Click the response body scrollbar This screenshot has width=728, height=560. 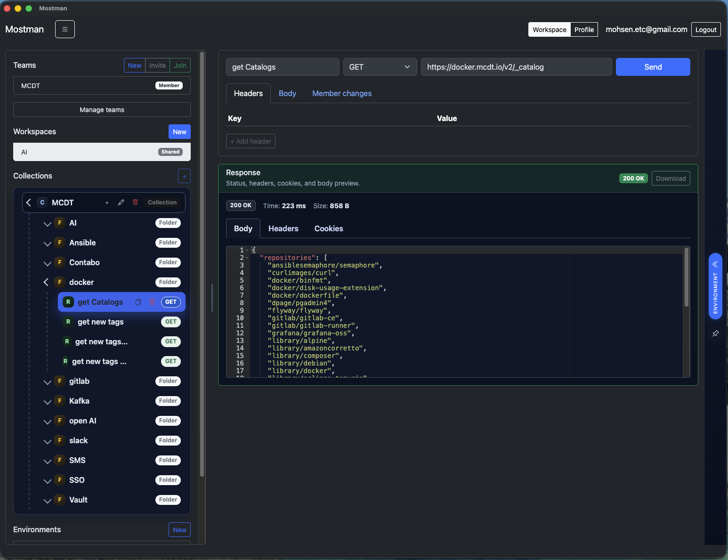[x=686, y=278]
